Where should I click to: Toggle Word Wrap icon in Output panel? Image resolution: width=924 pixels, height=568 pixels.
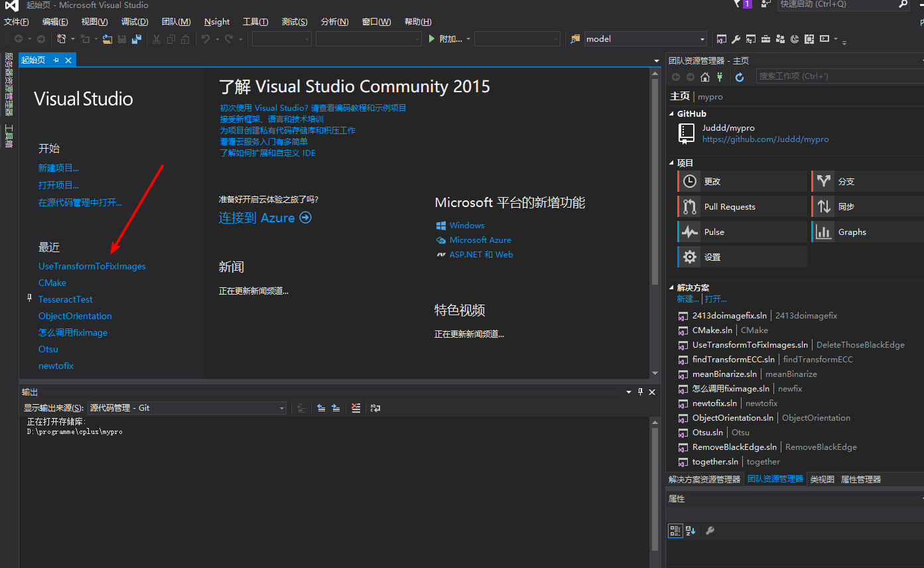(375, 408)
